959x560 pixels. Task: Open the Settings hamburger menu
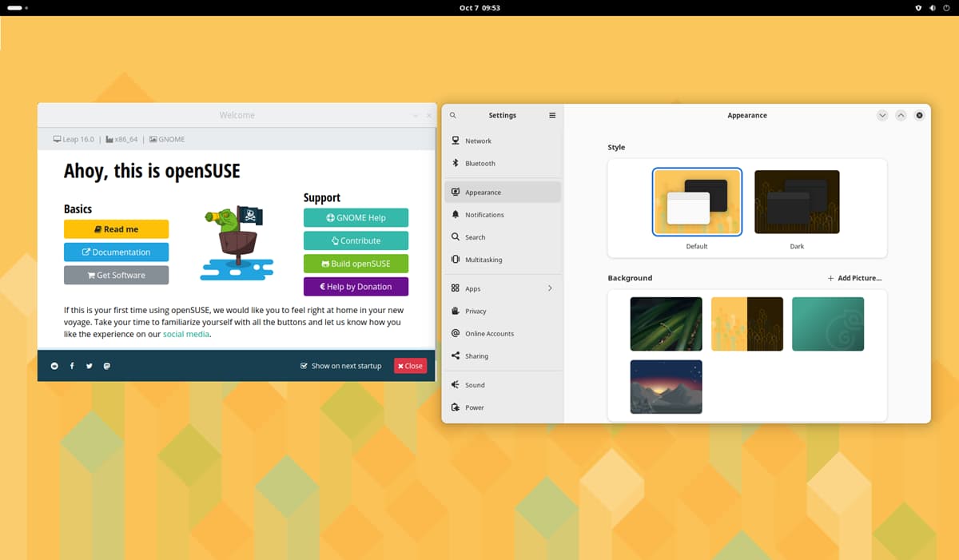(x=551, y=115)
